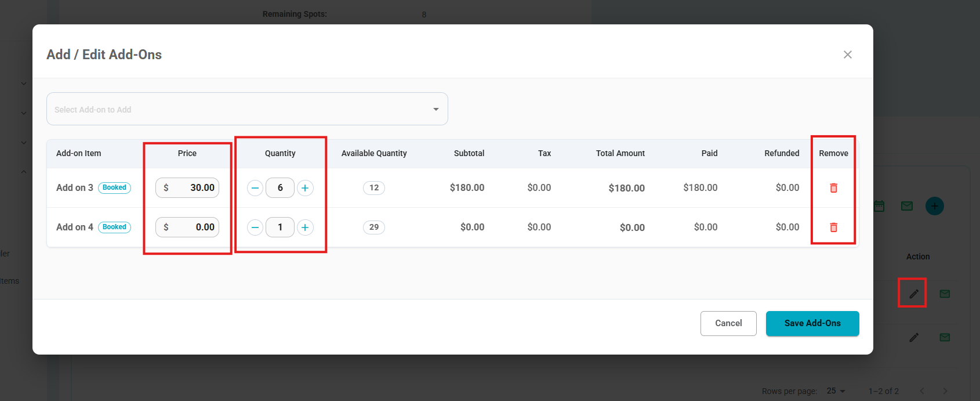Click the Cancel button
This screenshot has height=401, width=980.
point(728,323)
